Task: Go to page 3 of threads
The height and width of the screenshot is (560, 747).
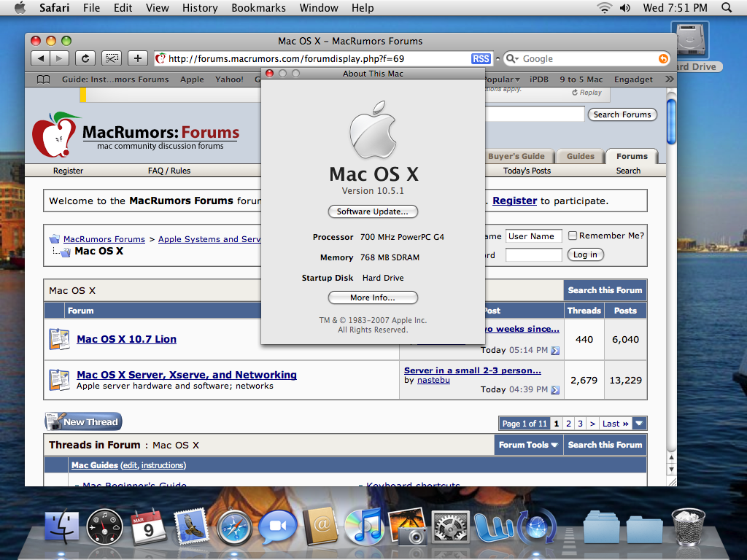Action: [x=580, y=424]
